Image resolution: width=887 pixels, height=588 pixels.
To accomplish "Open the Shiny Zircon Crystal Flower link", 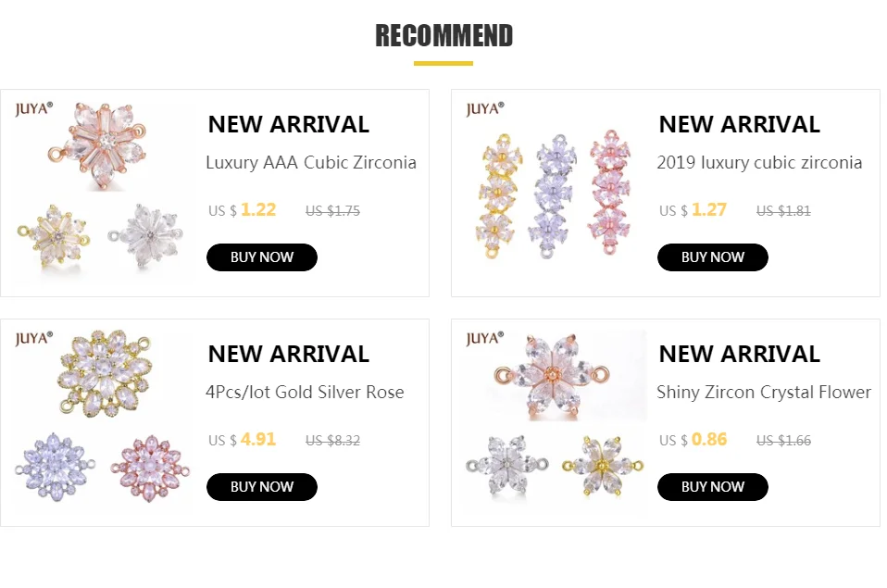I will coord(763,393).
